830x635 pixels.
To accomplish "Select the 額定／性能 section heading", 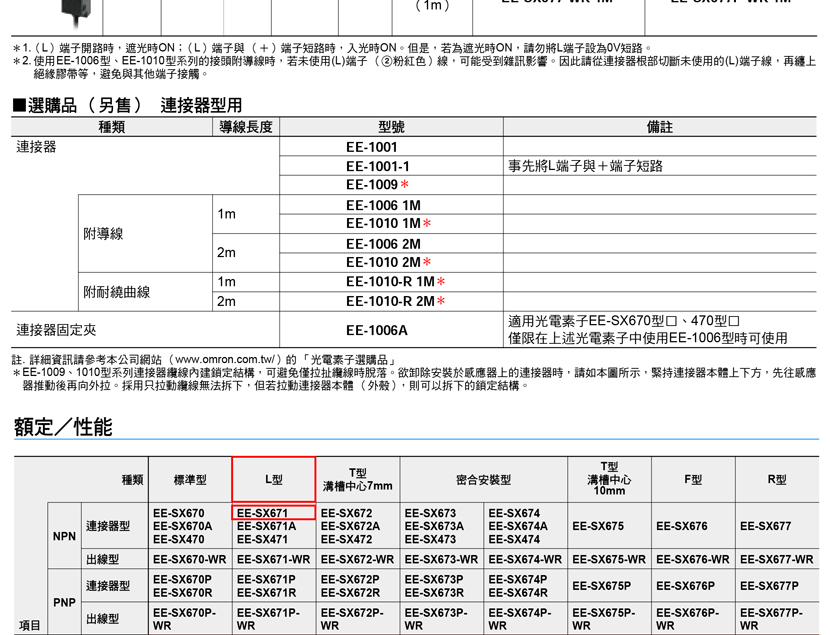I will coord(63,427).
